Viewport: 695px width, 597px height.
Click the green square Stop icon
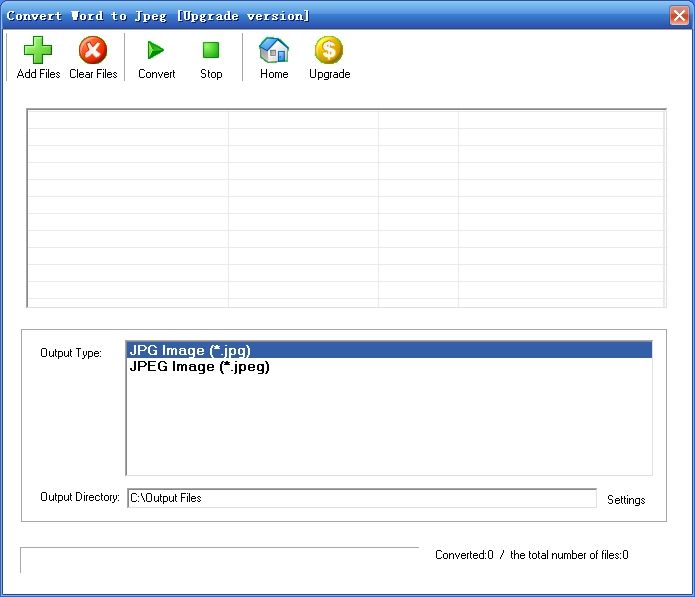tap(211, 50)
